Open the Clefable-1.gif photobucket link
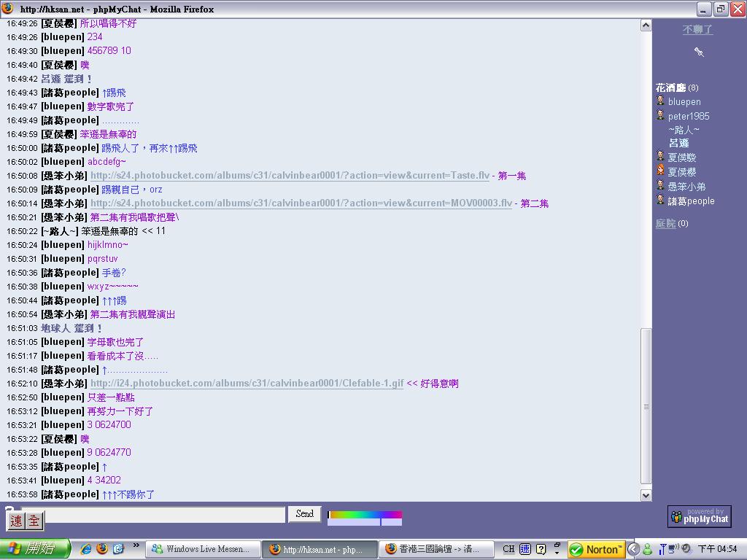The width and height of the screenshot is (747, 560). [247, 384]
